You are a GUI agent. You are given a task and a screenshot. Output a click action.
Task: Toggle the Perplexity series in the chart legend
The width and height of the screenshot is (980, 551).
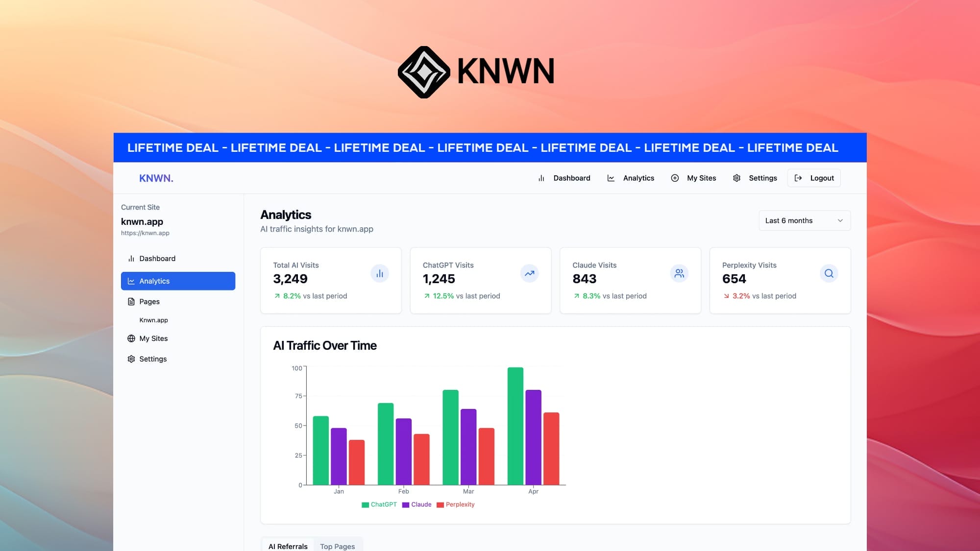(x=456, y=504)
